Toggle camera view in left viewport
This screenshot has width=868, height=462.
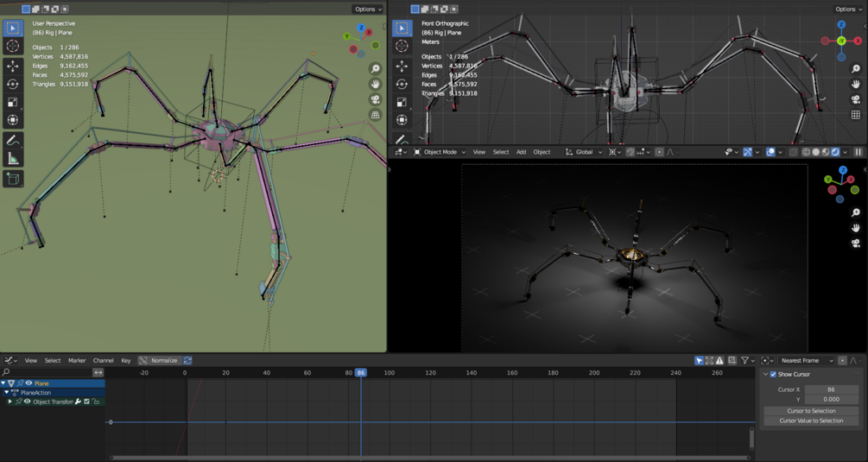(375, 99)
